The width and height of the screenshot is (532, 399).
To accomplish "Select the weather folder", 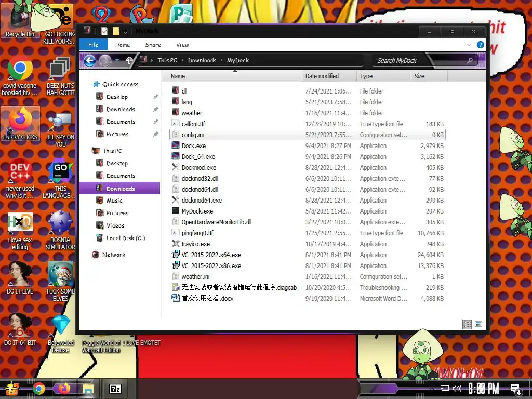I will [x=192, y=113].
